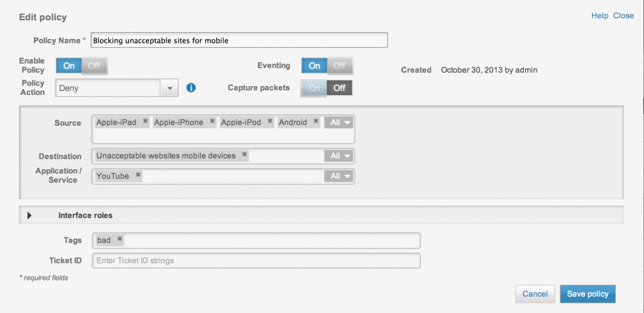Toggle the Eventing switch

click(327, 66)
